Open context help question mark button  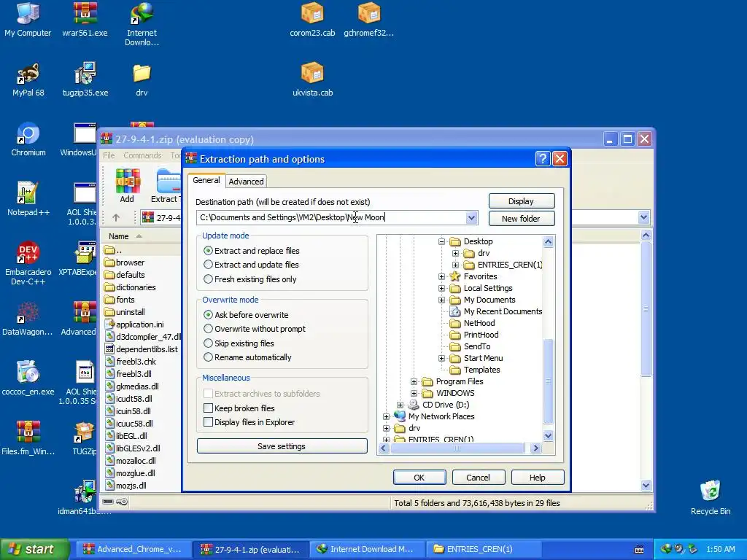coord(543,158)
